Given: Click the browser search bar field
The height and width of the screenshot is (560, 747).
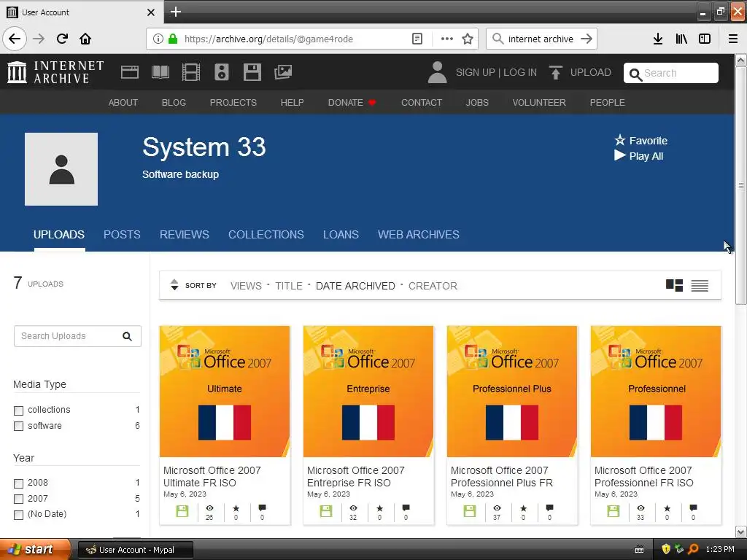Looking at the screenshot, I should coord(541,39).
